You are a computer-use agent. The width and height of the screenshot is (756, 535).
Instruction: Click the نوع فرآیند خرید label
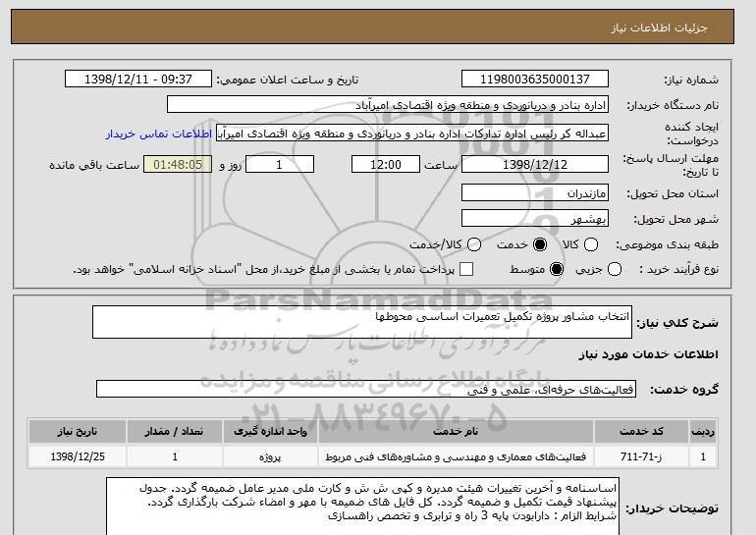pyautogui.click(x=678, y=269)
